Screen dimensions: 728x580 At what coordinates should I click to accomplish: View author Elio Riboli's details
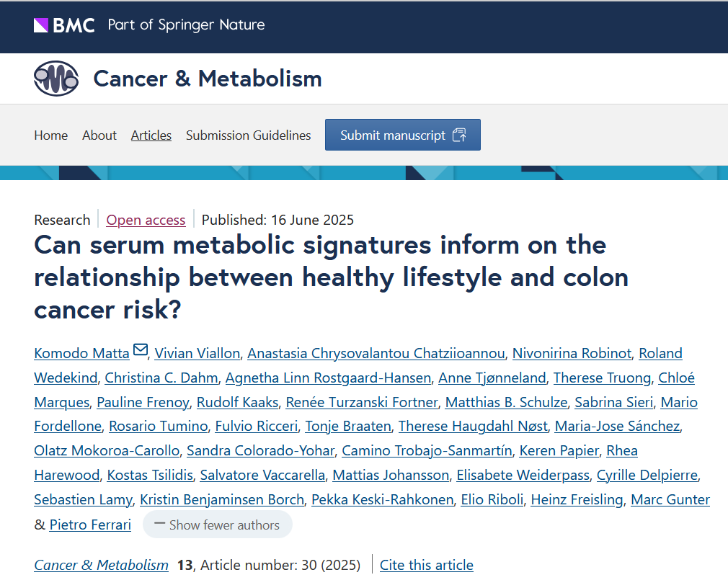coord(492,500)
